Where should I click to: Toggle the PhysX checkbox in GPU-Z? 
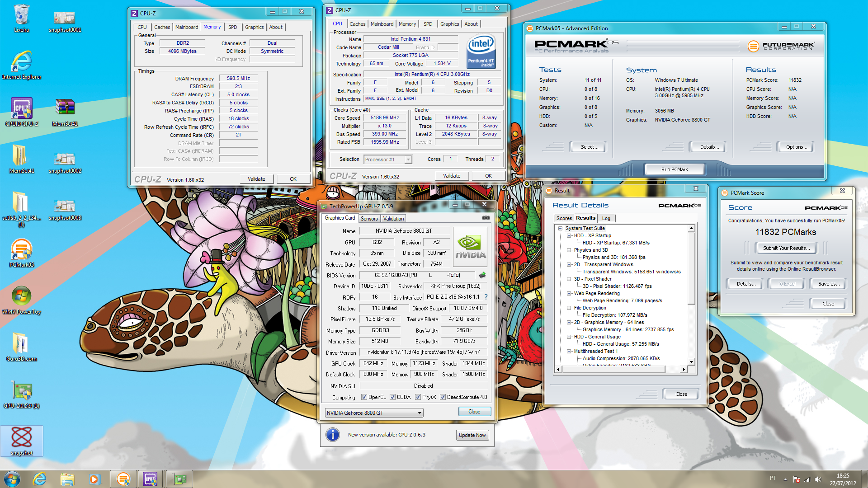point(418,397)
